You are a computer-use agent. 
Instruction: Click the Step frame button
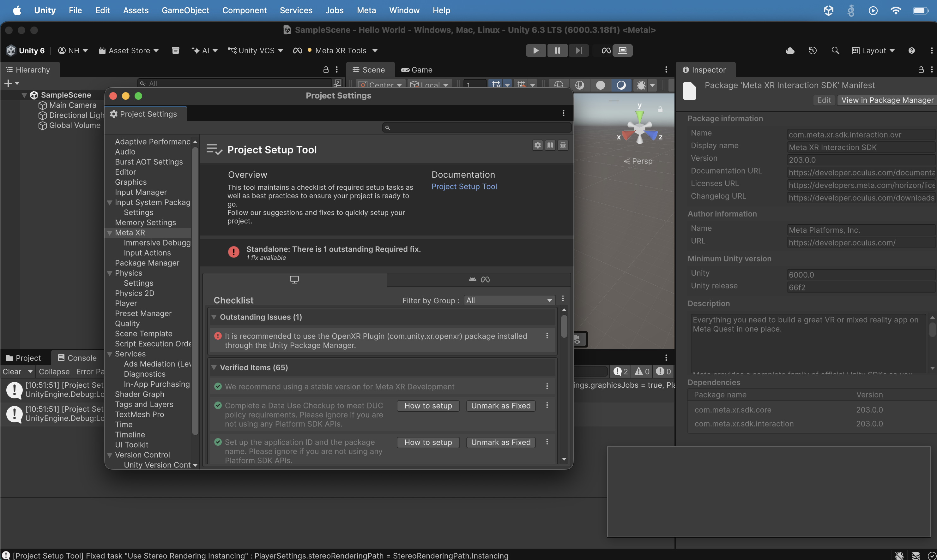[x=578, y=51]
